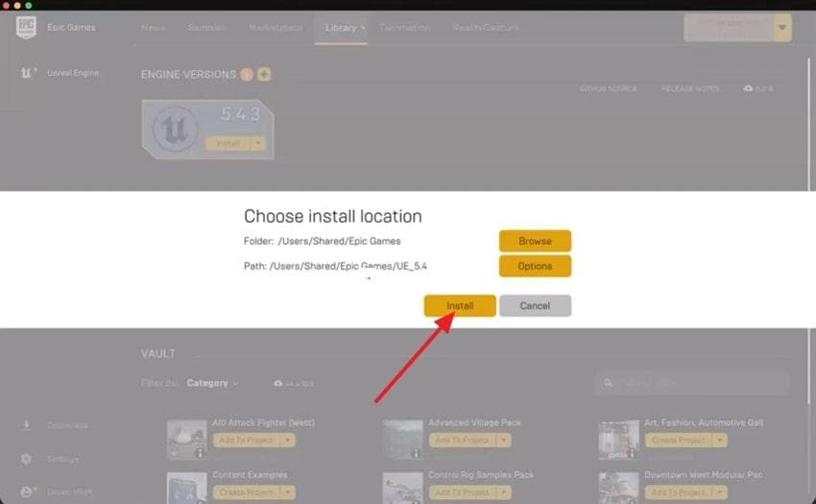
Task: Browse for a different install folder
Action: click(535, 241)
